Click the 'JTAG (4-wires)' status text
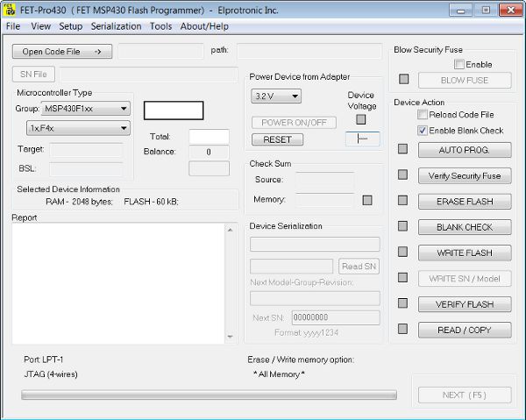The width and height of the screenshot is (526, 420). 51,374
